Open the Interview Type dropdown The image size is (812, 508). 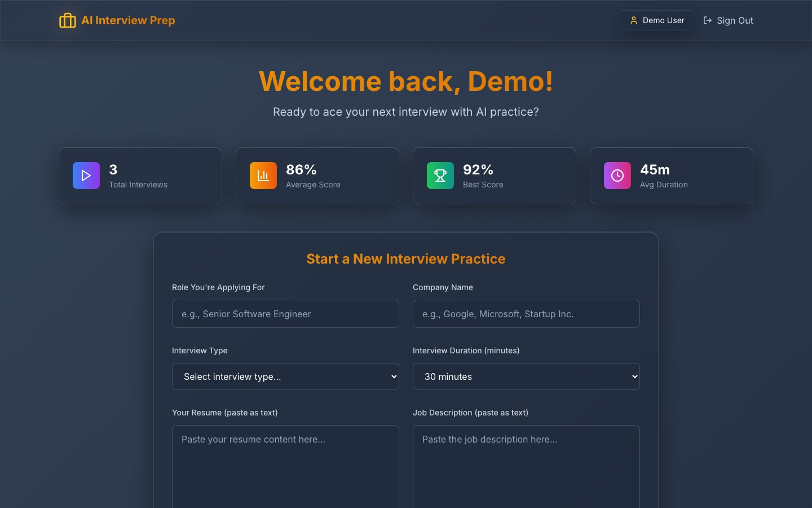pos(285,376)
